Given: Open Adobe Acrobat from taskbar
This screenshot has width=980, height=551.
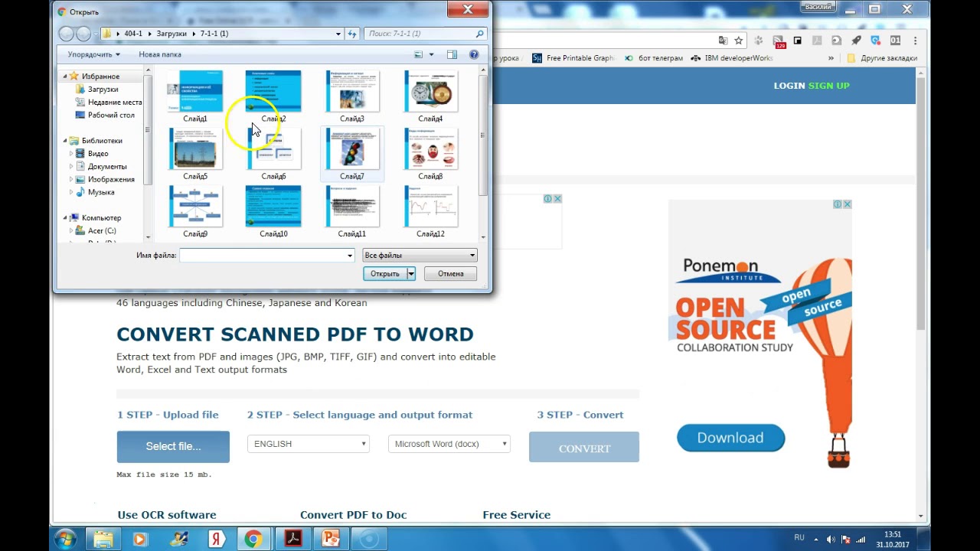Looking at the screenshot, I should (x=292, y=540).
